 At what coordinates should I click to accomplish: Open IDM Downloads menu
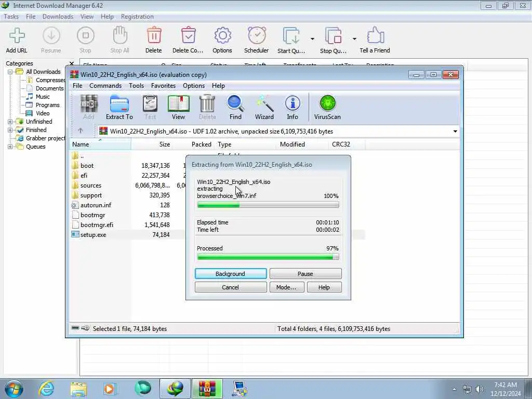pyautogui.click(x=58, y=17)
